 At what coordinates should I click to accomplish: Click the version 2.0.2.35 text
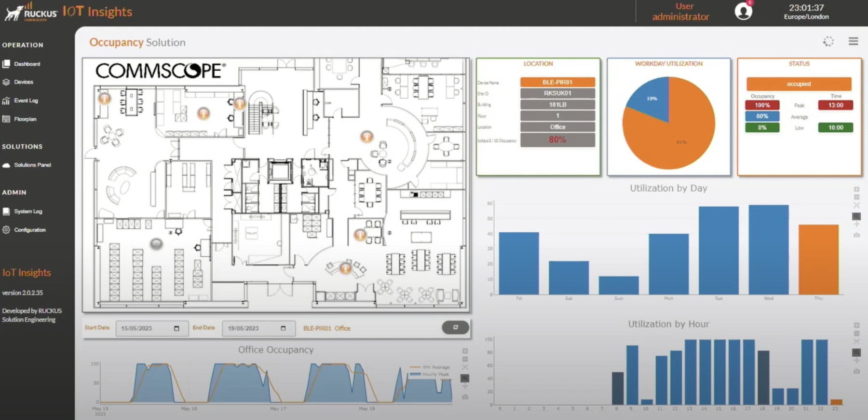[22, 293]
